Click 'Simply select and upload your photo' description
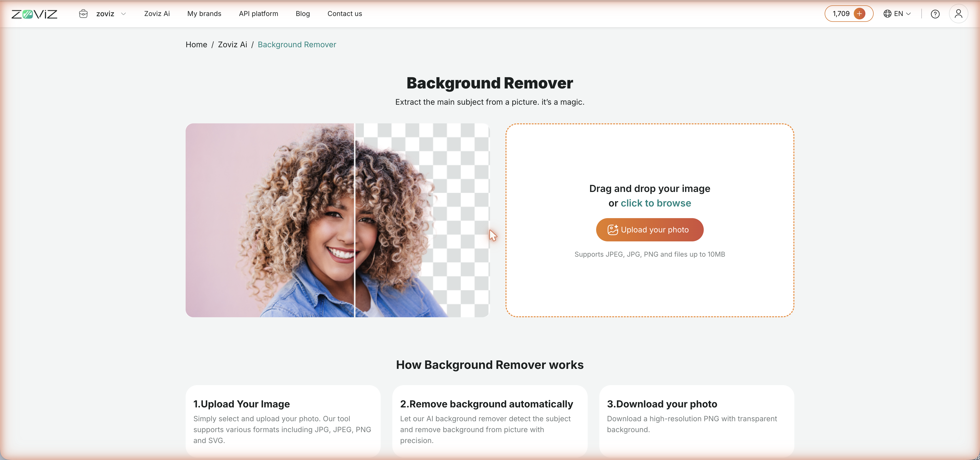The height and width of the screenshot is (460, 980). 282,429
